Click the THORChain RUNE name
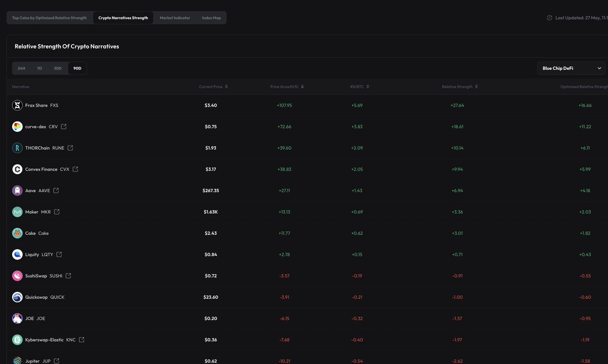Viewport: 608px width, 364px height. pyautogui.click(x=45, y=148)
